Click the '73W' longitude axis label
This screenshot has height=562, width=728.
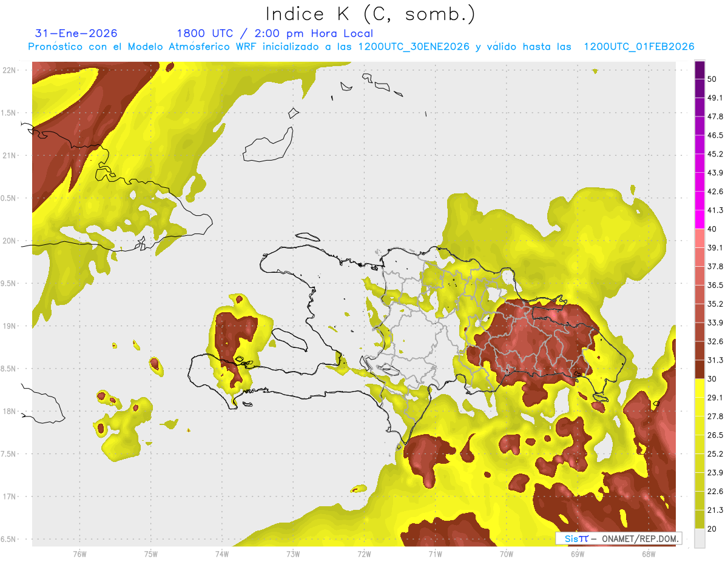tap(293, 554)
